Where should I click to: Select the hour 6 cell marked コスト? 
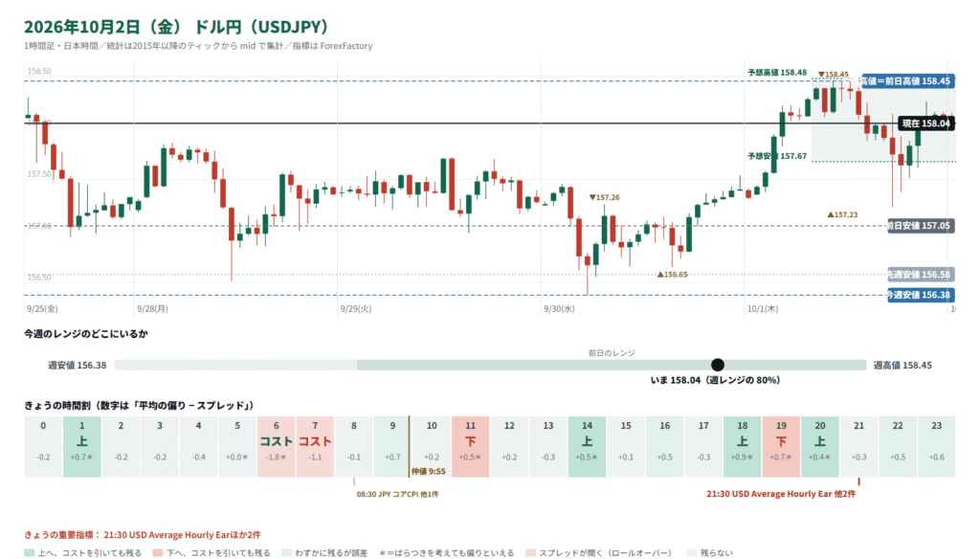point(277,446)
